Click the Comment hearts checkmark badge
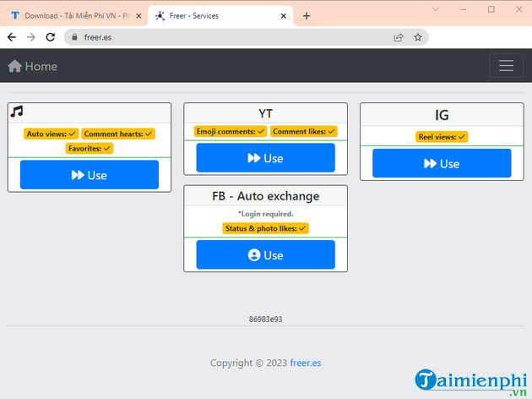The width and height of the screenshot is (532, 399). click(118, 134)
